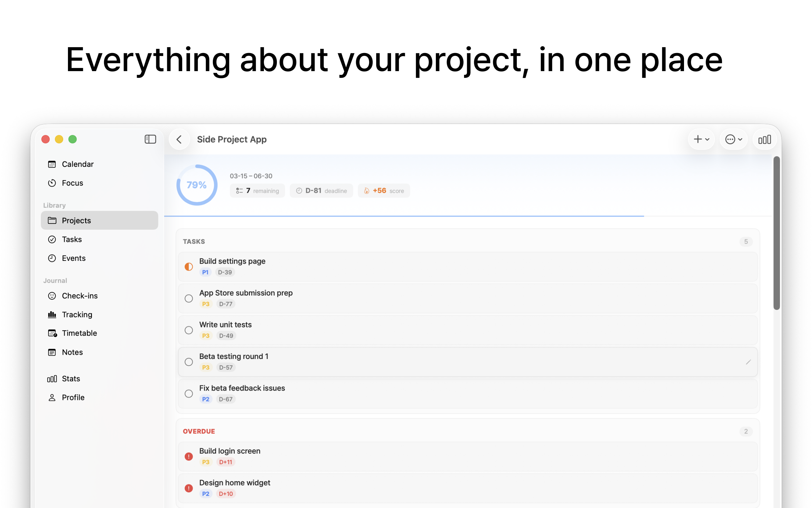Click the Profile person icon
812x508 pixels.
click(x=52, y=397)
